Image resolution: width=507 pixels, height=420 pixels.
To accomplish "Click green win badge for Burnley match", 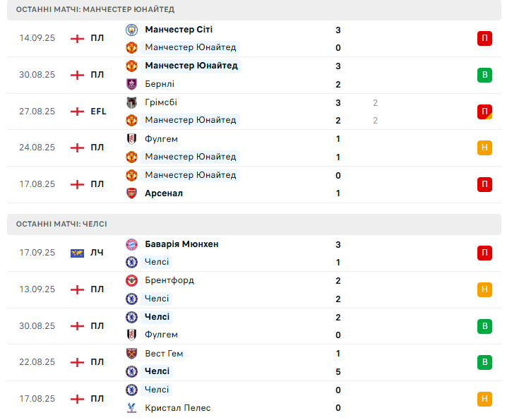I will click(484, 75).
